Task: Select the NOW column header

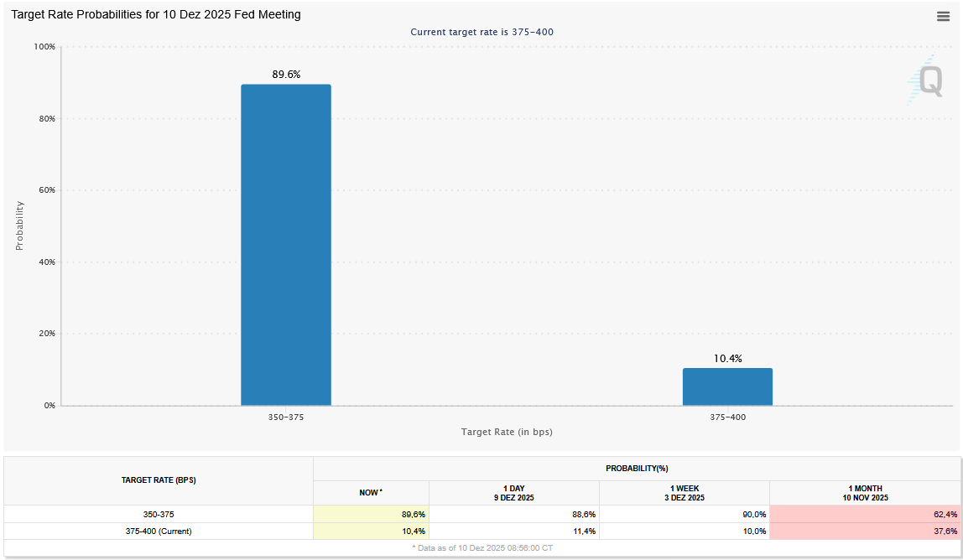Action: coord(370,492)
